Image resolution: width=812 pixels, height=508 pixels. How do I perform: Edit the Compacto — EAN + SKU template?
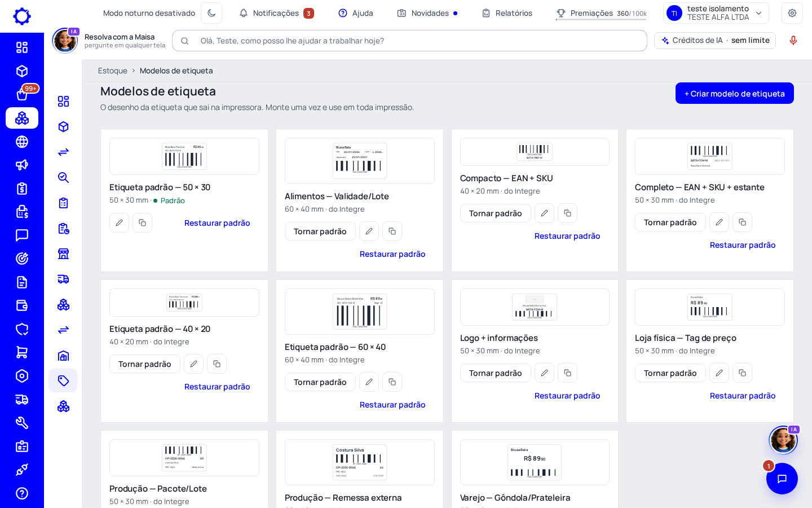[x=544, y=213]
